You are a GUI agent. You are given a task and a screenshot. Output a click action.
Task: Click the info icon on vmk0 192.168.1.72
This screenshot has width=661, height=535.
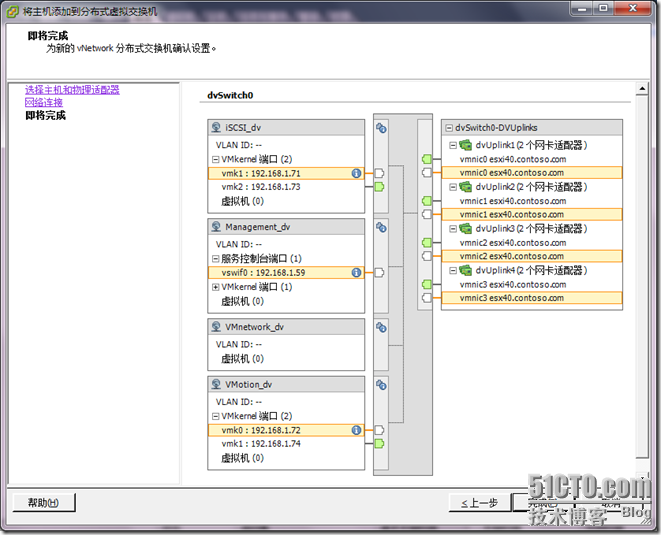click(x=356, y=430)
